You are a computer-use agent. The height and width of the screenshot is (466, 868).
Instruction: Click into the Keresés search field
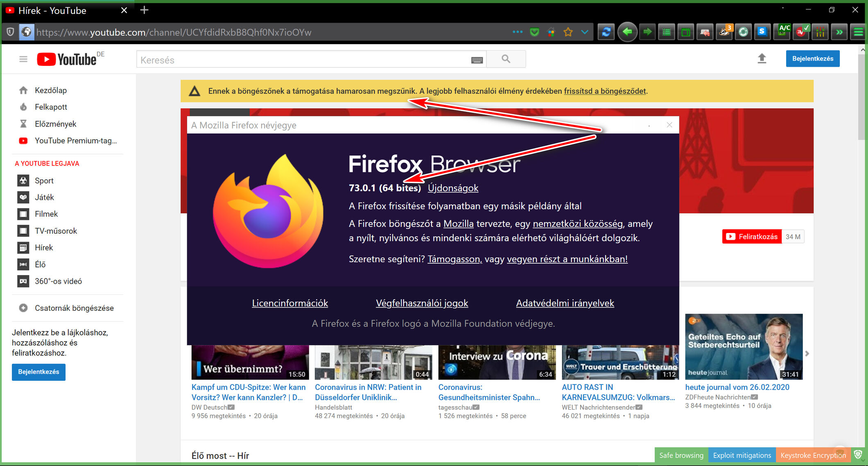[303, 60]
